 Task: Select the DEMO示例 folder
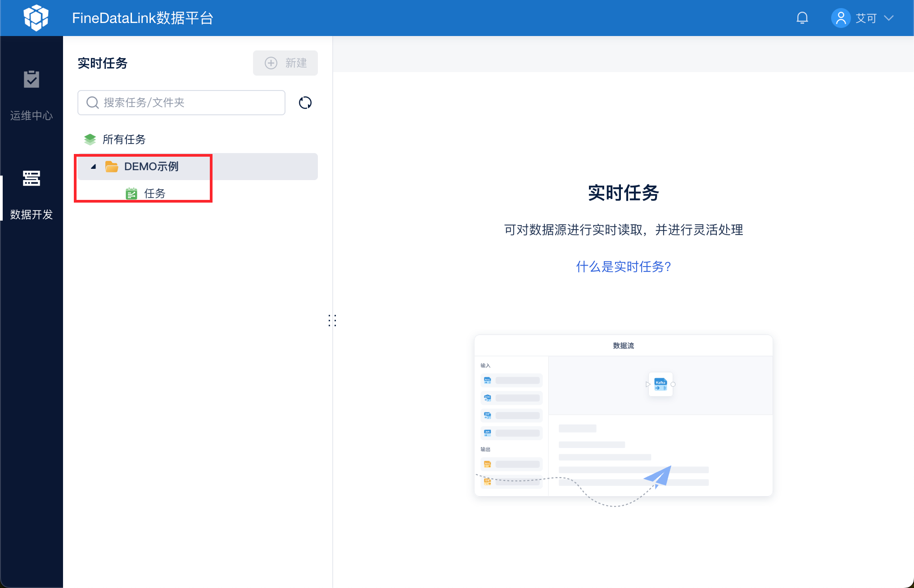[198, 167]
